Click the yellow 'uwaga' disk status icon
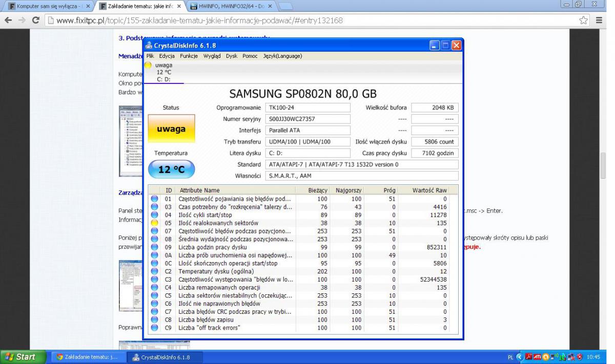This screenshot has width=615, height=364. pos(148,65)
